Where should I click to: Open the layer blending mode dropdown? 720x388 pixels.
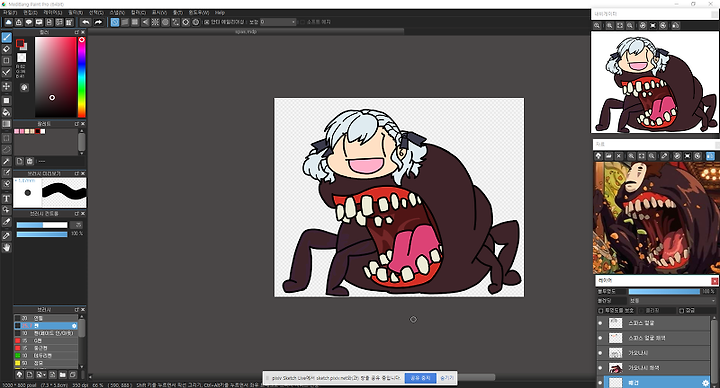pyautogui.click(x=672, y=301)
